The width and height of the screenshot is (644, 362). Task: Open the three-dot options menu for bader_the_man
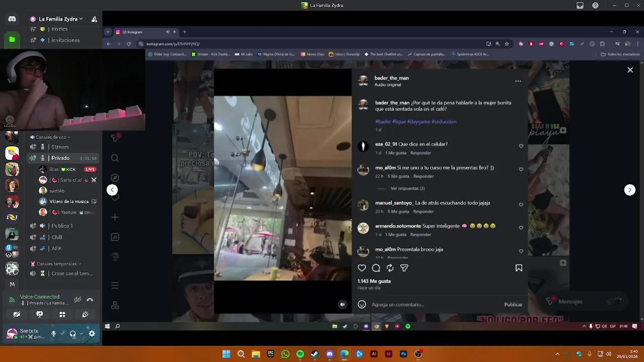[x=518, y=81]
